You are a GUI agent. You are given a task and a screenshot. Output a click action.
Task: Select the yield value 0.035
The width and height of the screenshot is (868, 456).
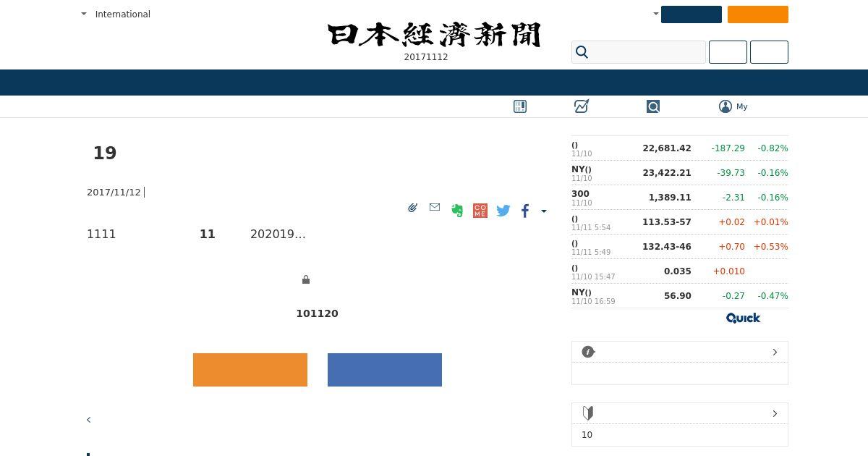coord(678,271)
